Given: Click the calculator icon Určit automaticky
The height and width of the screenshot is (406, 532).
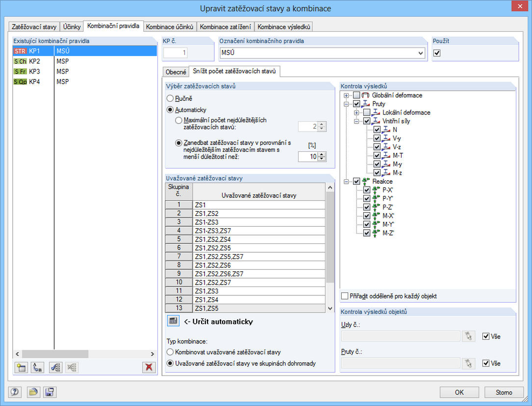Looking at the screenshot, I should (173, 321).
